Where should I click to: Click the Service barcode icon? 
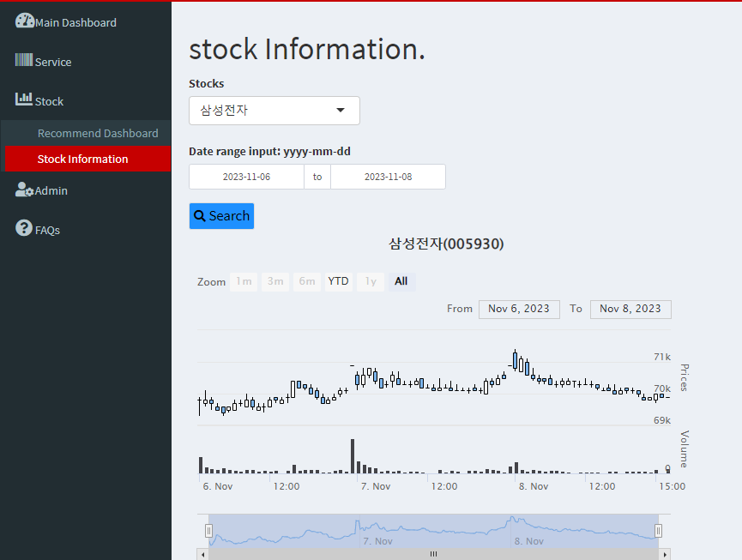click(x=24, y=59)
